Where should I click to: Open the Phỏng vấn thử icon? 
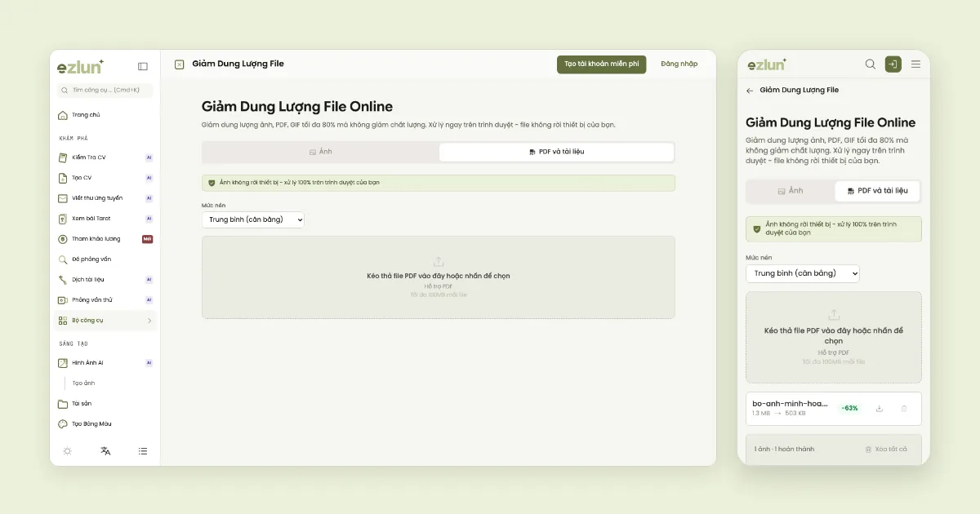(x=63, y=299)
